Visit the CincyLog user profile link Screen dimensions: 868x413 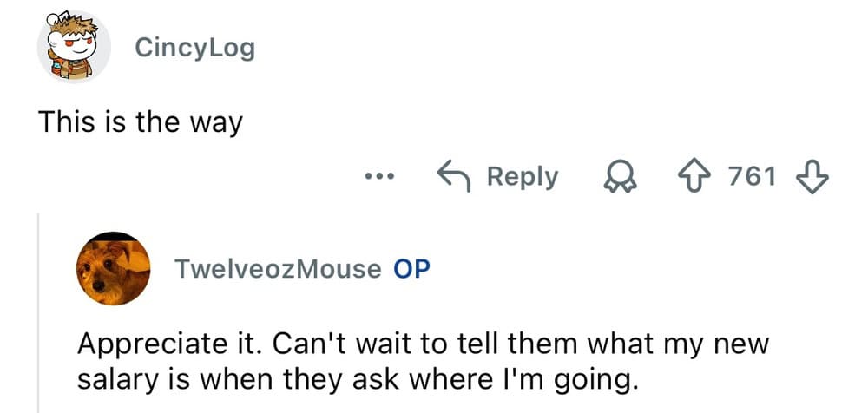click(194, 48)
